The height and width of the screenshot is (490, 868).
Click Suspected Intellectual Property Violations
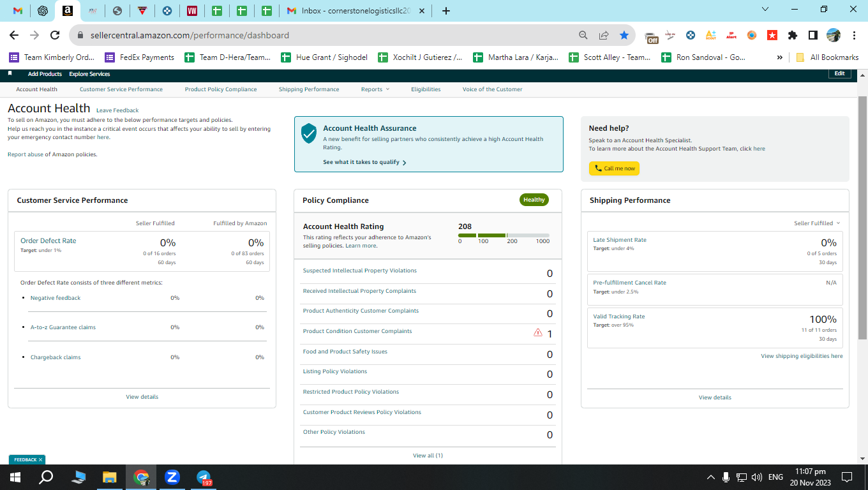pyautogui.click(x=359, y=271)
